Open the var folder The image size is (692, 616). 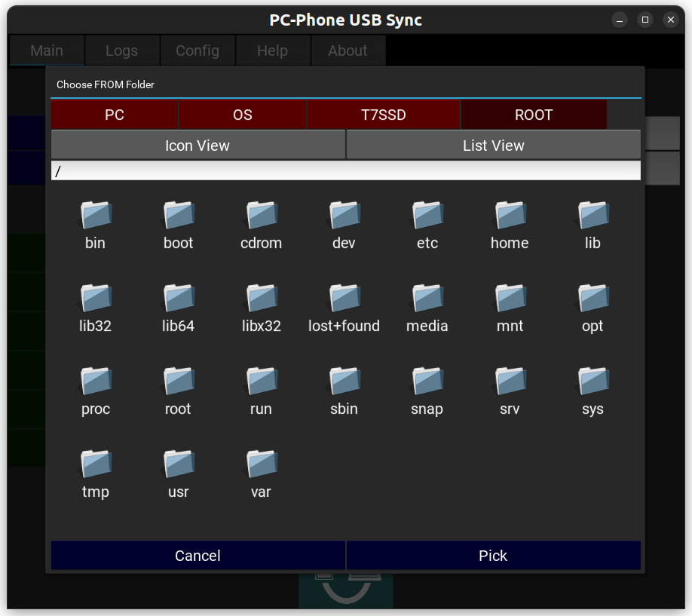261,465
